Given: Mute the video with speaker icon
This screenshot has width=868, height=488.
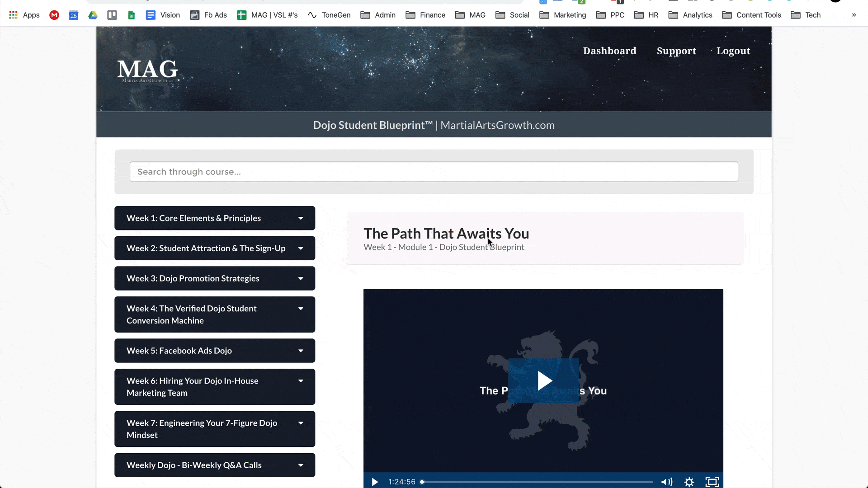Looking at the screenshot, I should click(667, 482).
